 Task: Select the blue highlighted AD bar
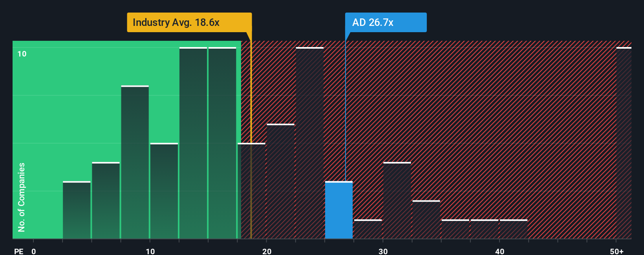pos(338,210)
